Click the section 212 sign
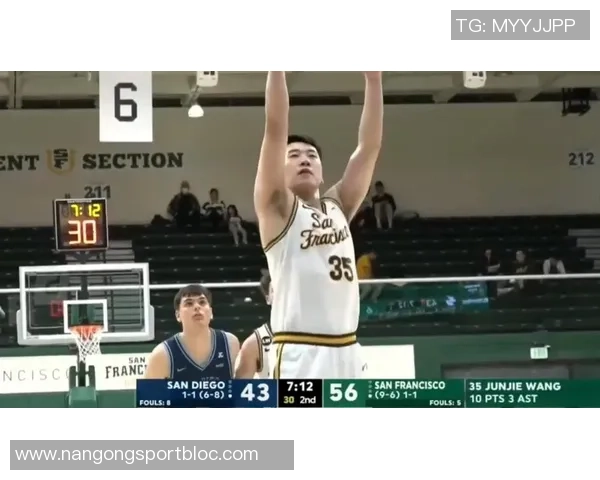Image resolution: width=600 pixels, height=480 pixels. tap(581, 159)
